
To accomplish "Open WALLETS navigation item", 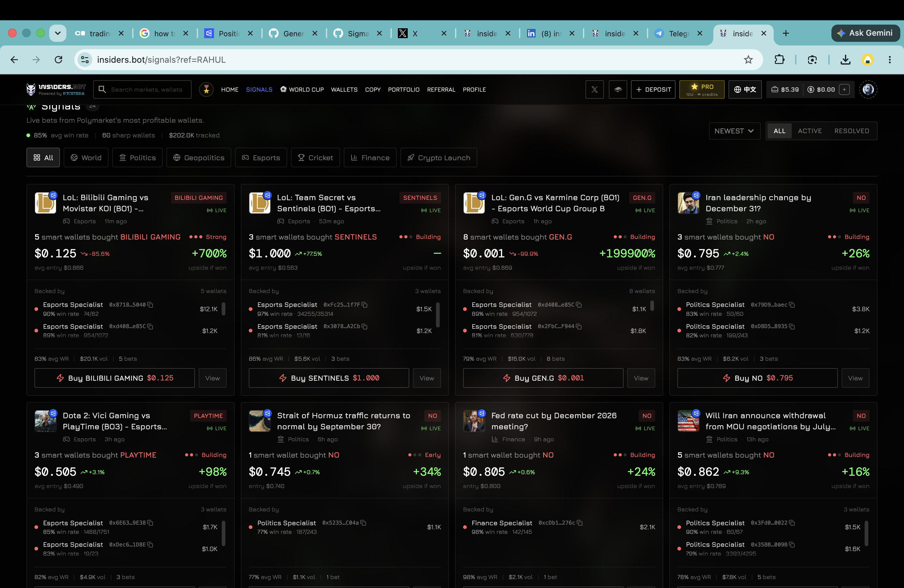I will coord(344,89).
